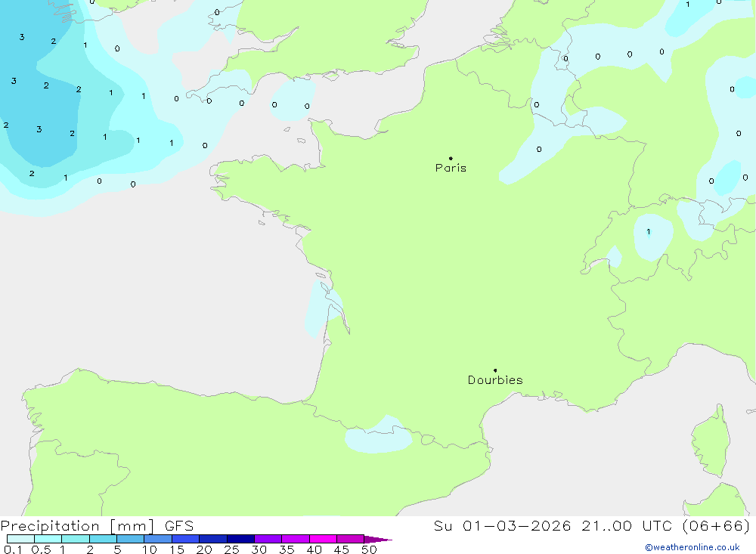The image size is (756, 554).
Task: Select the Dourbies location dot marker
Action: 495,370
